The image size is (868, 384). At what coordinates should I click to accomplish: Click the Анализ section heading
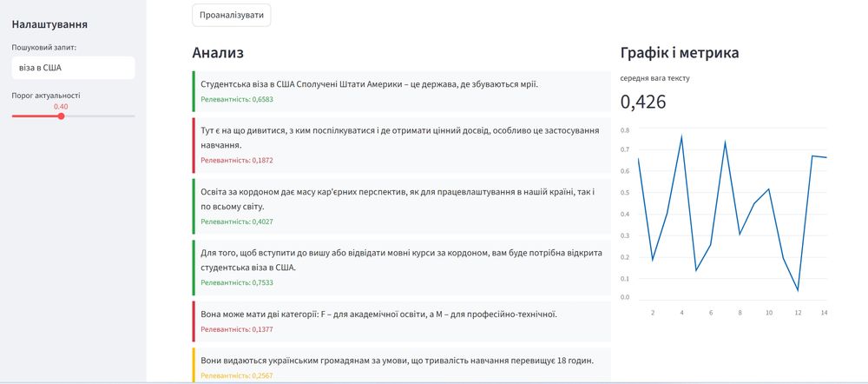click(x=218, y=53)
